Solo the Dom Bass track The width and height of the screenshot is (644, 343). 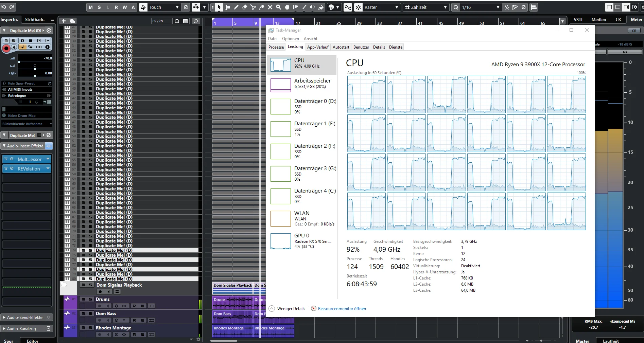[x=90, y=313]
